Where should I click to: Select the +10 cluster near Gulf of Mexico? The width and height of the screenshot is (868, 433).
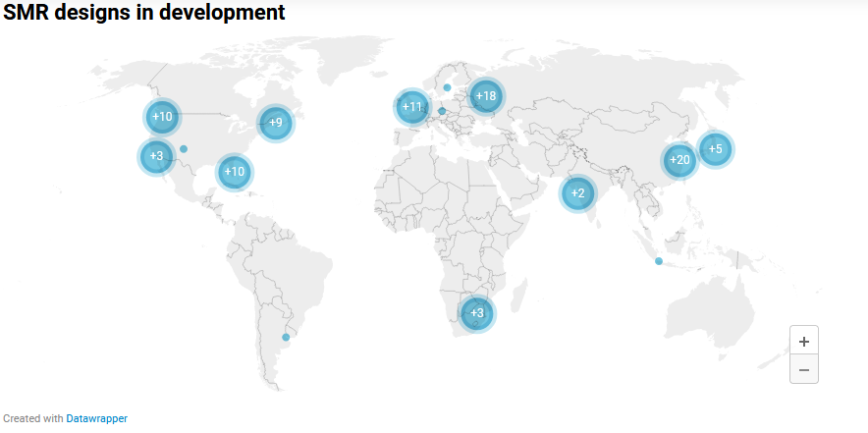[x=234, y=172]
